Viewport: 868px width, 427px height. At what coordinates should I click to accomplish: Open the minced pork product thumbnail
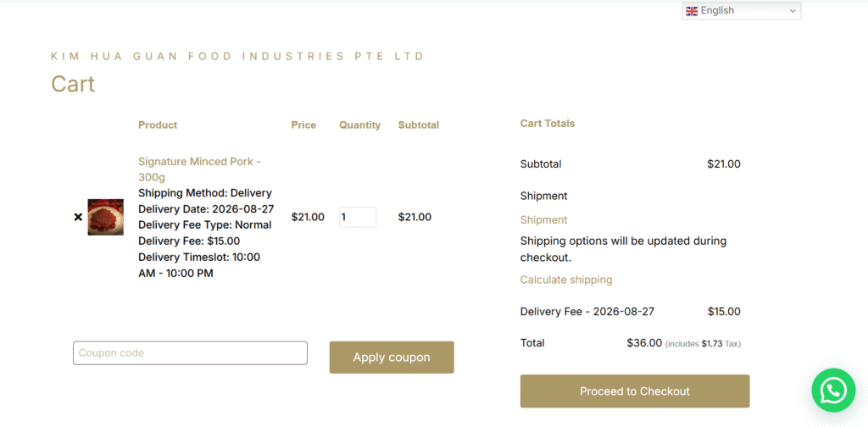[x=106, y=218]
